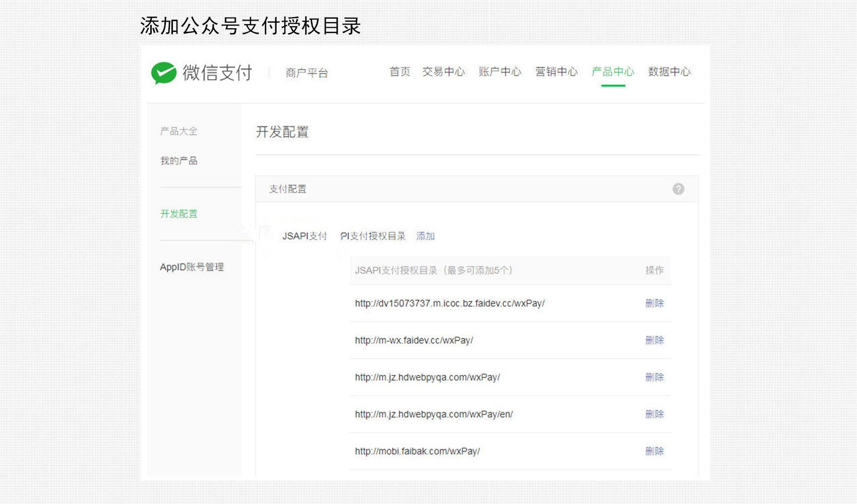Viewport: 857px width, 504px height.
Task: Click URL http://mobi.faibak.com/wxPay/
Action: point(417,451)
